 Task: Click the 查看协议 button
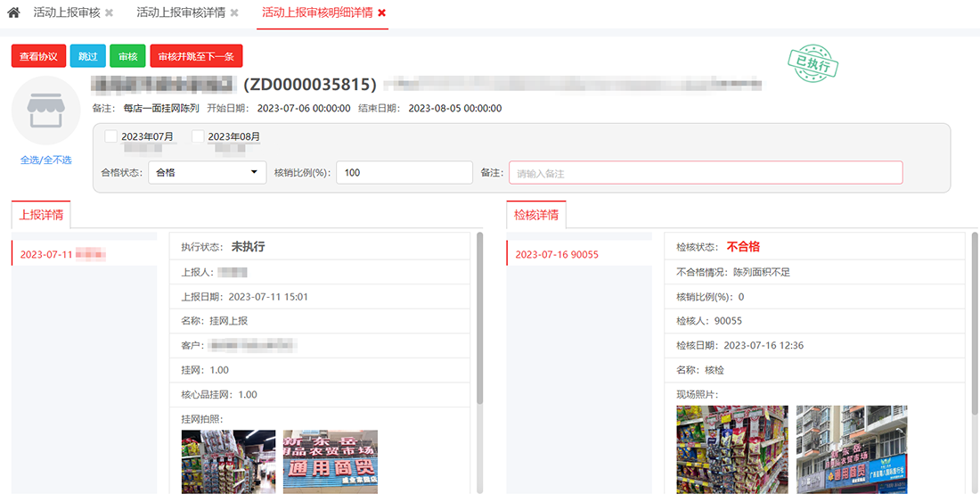pos(38,56)
